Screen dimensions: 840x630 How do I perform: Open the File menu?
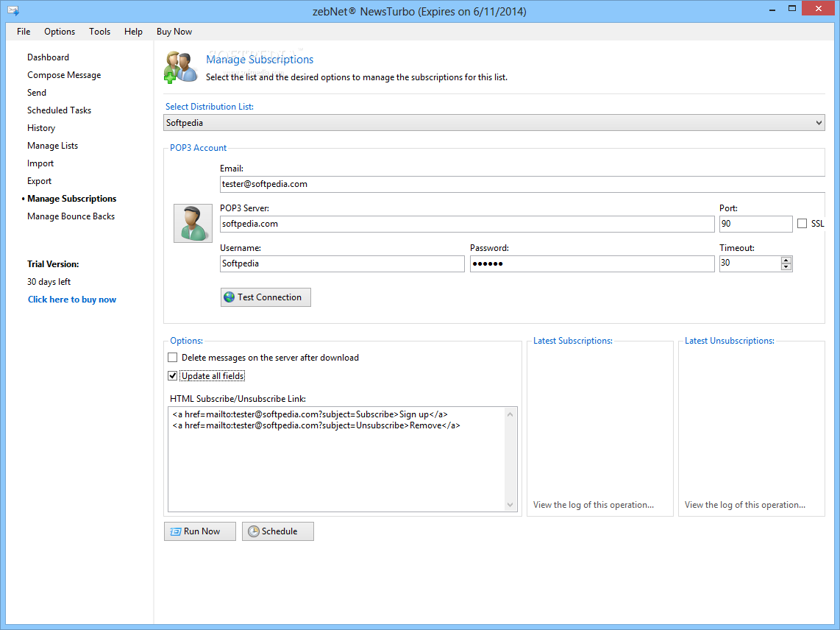pos(24,32)
